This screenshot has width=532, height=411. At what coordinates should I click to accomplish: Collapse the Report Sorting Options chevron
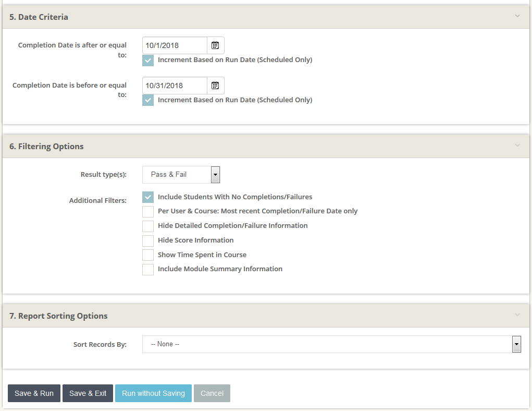[517, 315]
